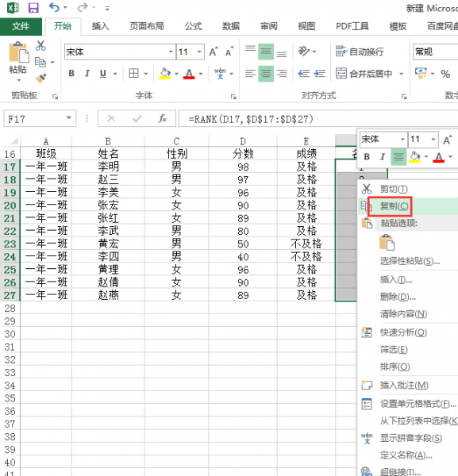Apply yellow fill color in ribbon

165,74
